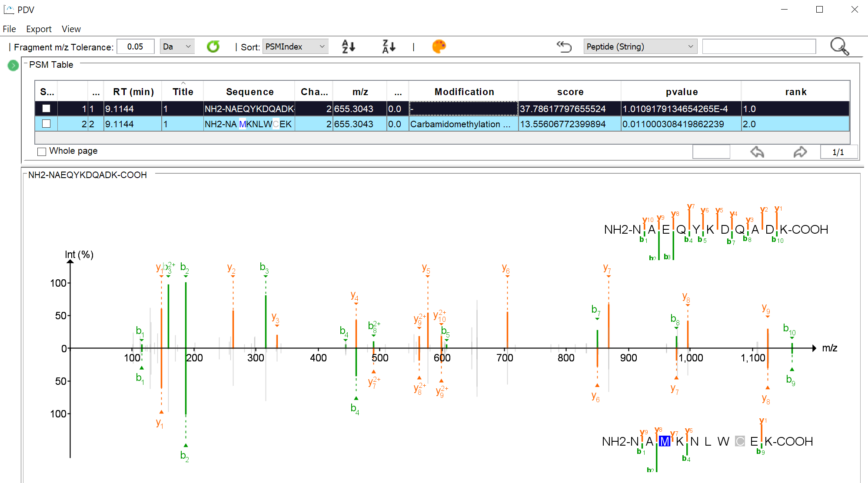The height and width of the screenshot is (483, 868).
Task: Check the first PSM row checkbox
Action: point(46,109)
